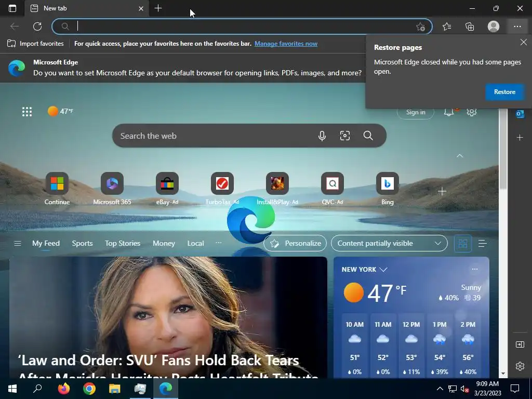Open Outlook in the Edge sidebar
Screen dimensions: 532x399
point(520,114)
